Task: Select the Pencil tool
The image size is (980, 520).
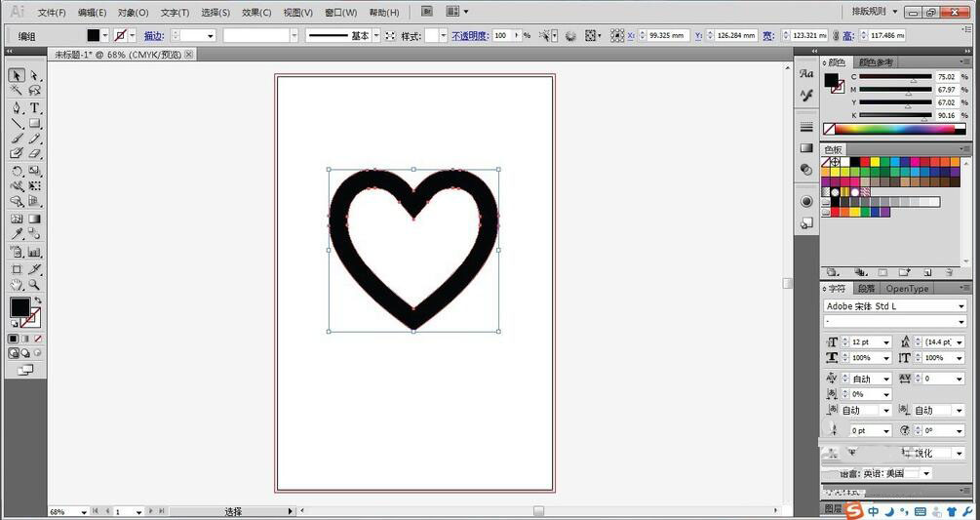Action: click(34, 139)
